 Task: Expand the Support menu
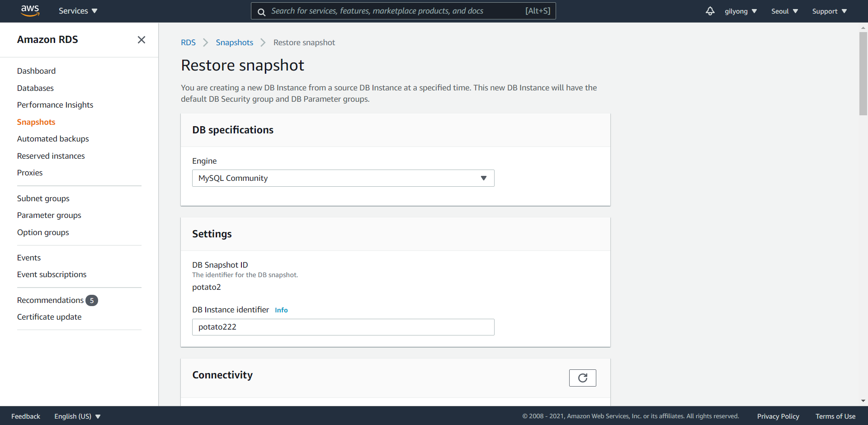pyautogui.click(x=829, y=11)
